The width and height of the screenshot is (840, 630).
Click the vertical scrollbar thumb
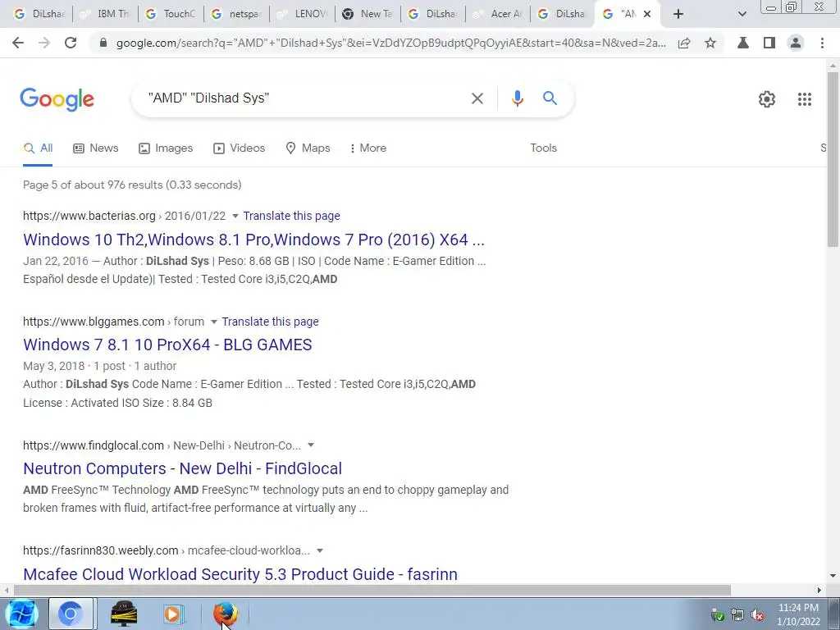click(833, 159)
